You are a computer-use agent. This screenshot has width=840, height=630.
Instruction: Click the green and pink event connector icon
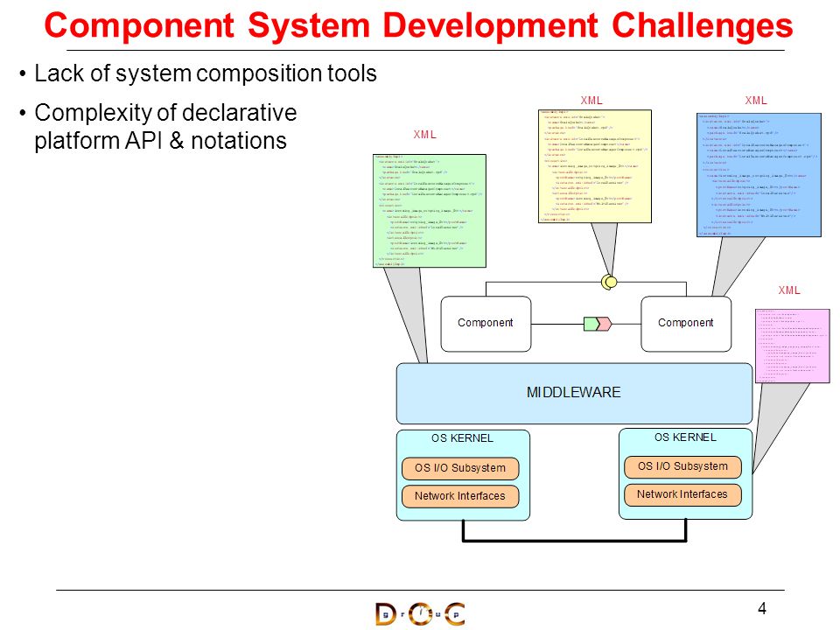598,324
